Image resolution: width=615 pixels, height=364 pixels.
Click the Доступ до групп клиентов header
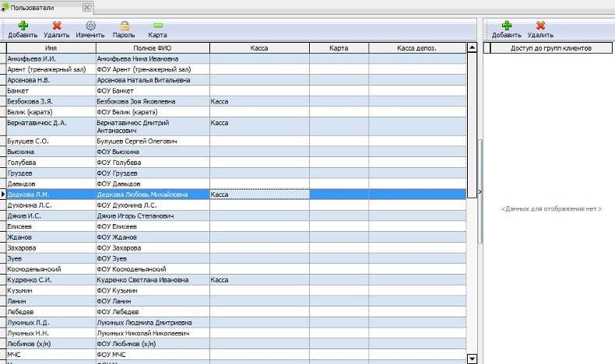[552, 48]
